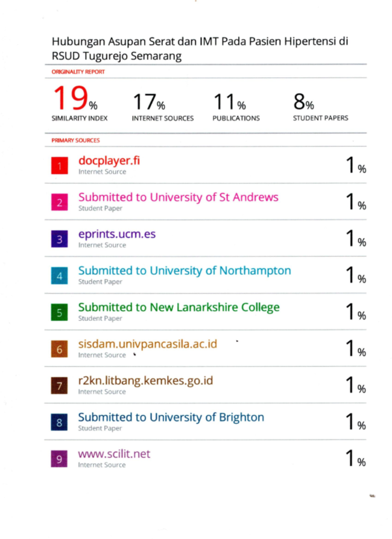Select Submitted to New Lanarkshire College
The width and height of the screenshot is (392, 539).
tap(179, 307)
